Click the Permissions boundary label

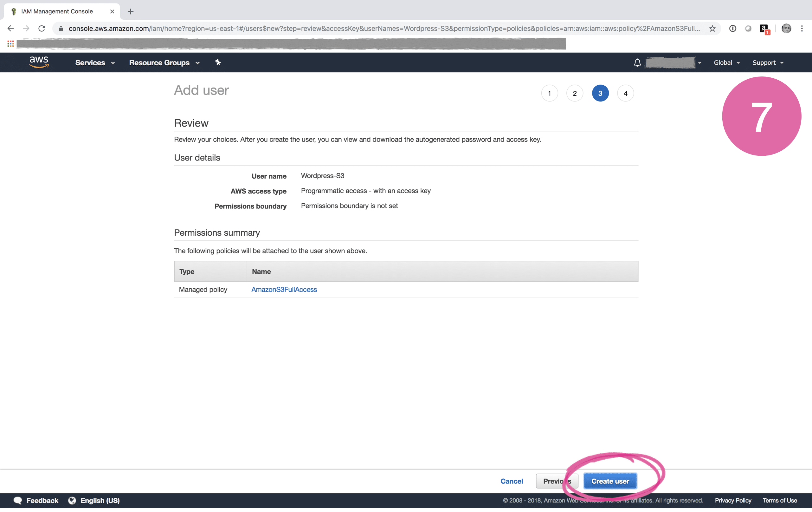[250, 206]
